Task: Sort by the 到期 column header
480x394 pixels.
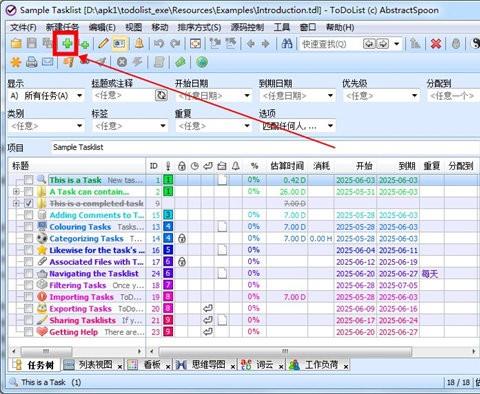Action: tap(397, 166)
